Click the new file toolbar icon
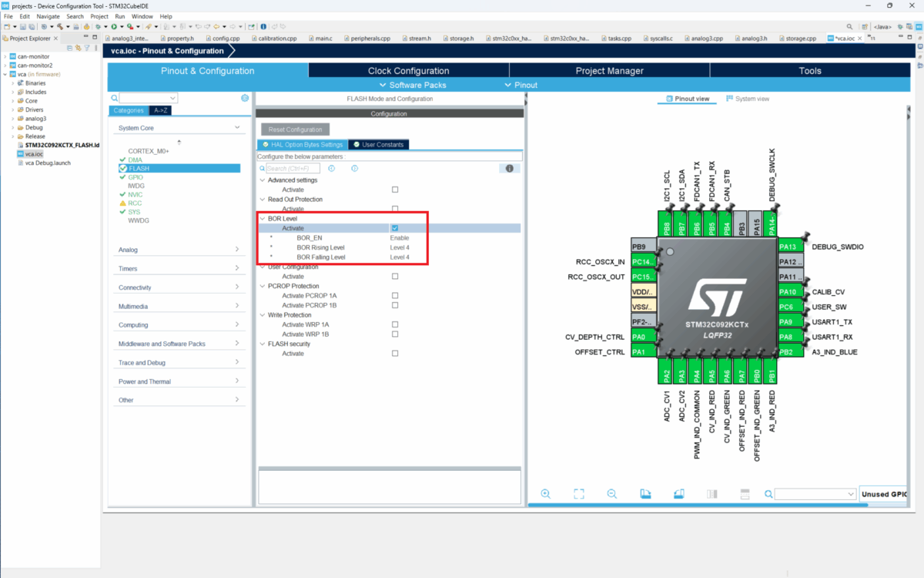The image size is (924, 578). pos(6,26)
